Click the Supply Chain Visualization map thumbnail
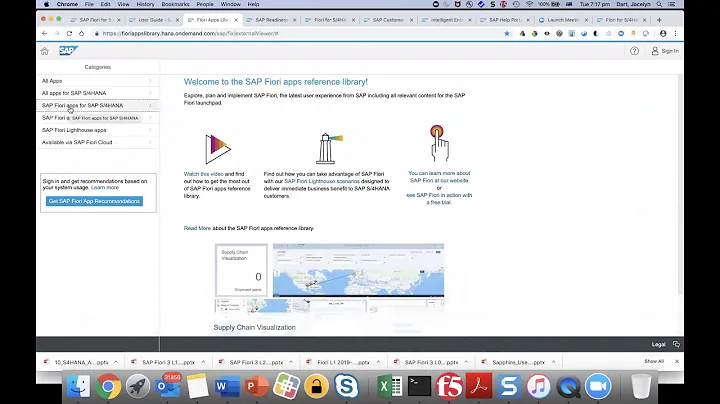 point(358,270)
